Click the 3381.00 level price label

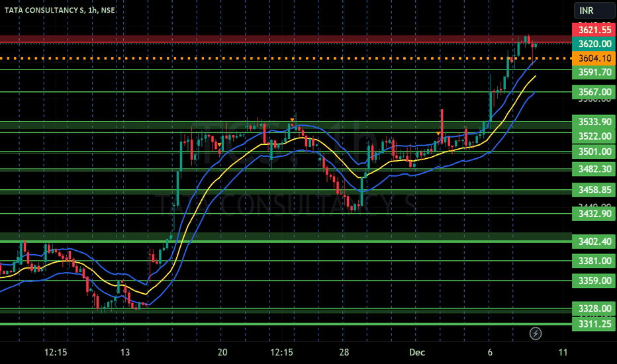tap(594, 261)
